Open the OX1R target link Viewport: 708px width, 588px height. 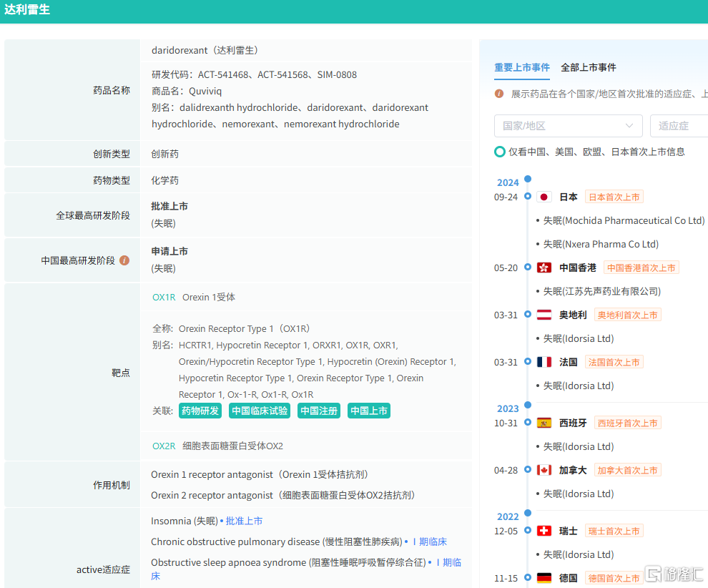click(164, 297)
